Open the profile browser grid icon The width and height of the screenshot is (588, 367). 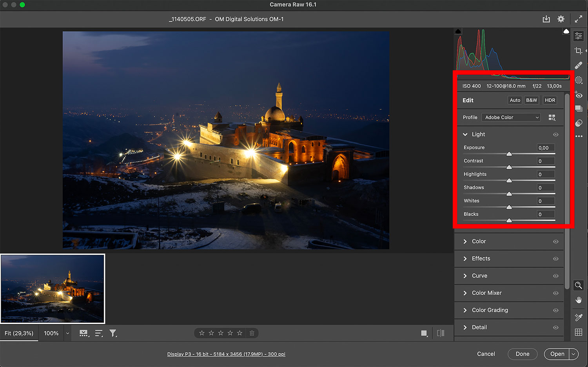(x=552, y=118)
